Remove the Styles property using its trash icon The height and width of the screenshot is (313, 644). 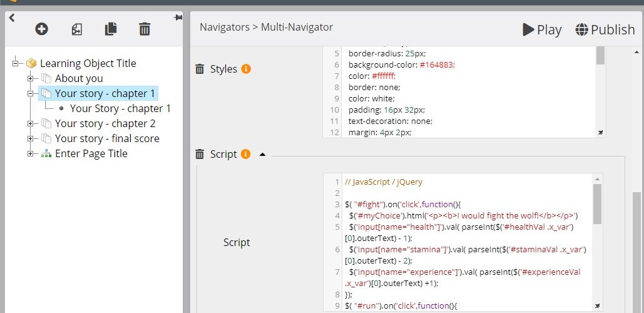[200, 69]
